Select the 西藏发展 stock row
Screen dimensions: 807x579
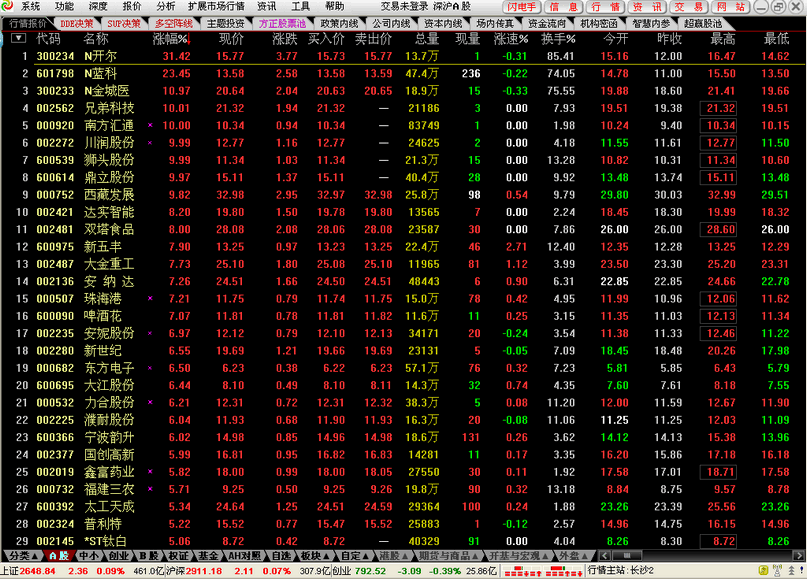click(x=403, y=195)
